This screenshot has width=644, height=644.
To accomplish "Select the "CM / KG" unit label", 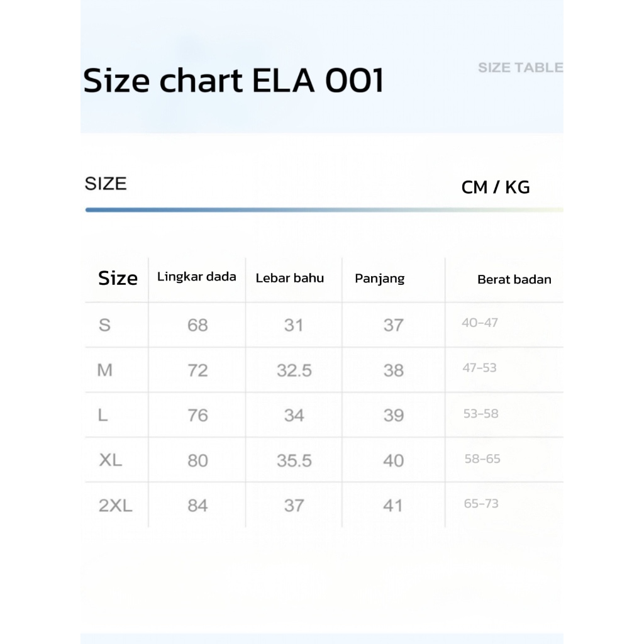I will (496, 187).
